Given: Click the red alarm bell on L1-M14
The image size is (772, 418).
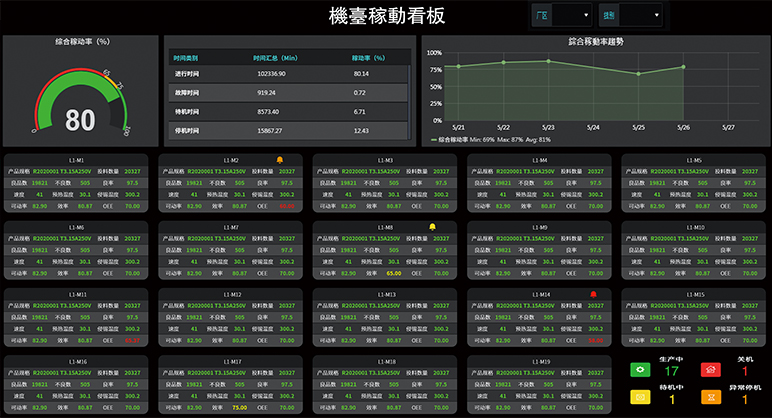Looking at the screenshot, I should pyautogui.click(x=592, y=294).
